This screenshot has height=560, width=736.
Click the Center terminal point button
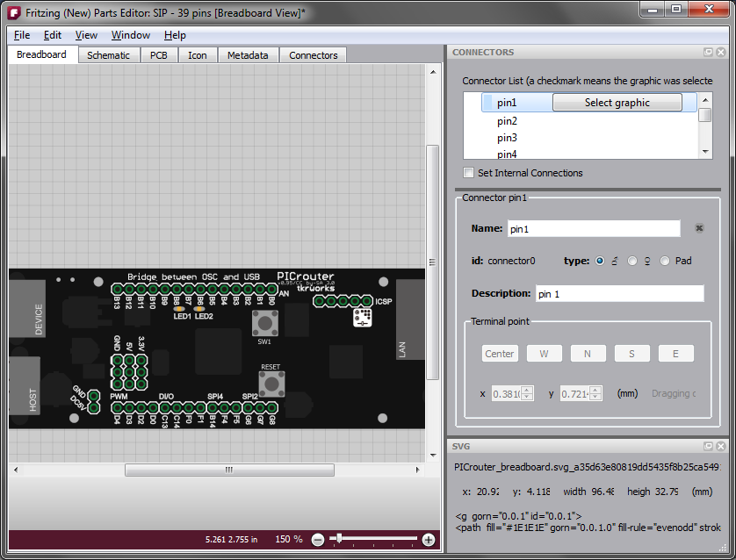tap(500, 354)
